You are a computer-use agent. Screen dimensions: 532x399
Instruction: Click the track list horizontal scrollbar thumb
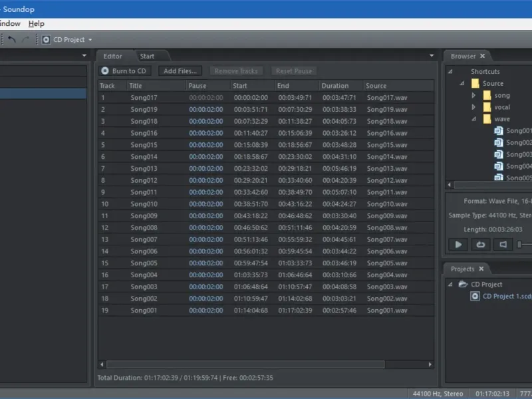pyautogui.click(x=245, y=364)
